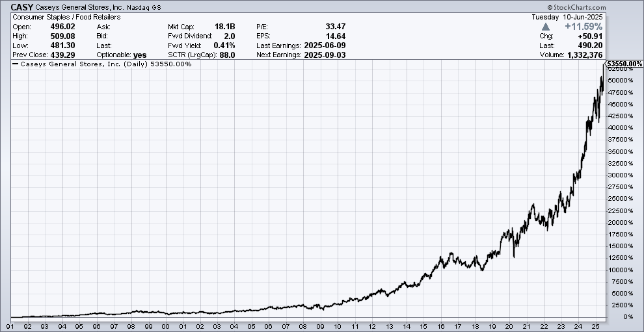Viewport: 644px width, 332px height.
Task: Click Next Earnings date 2025-09-03
Action: [325, 55]
